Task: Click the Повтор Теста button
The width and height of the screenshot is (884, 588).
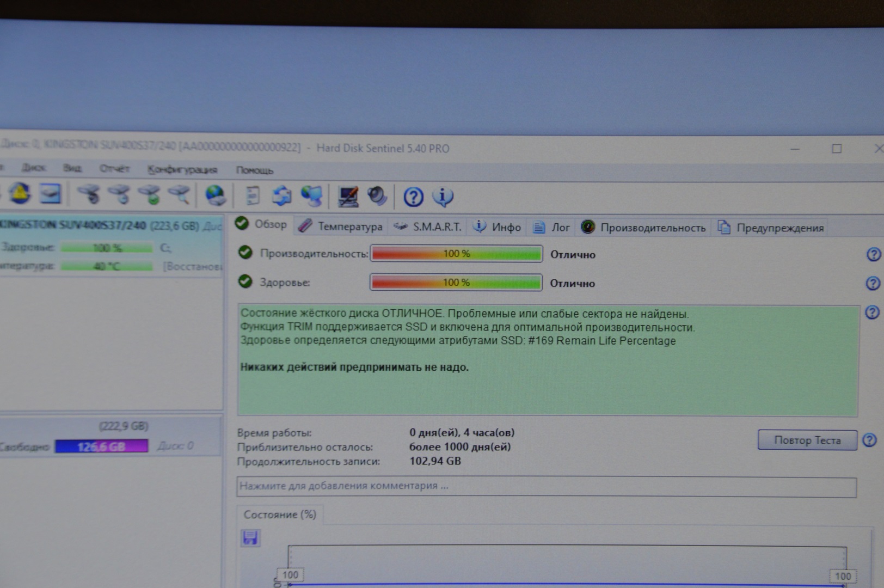Action: pos(807,440)
